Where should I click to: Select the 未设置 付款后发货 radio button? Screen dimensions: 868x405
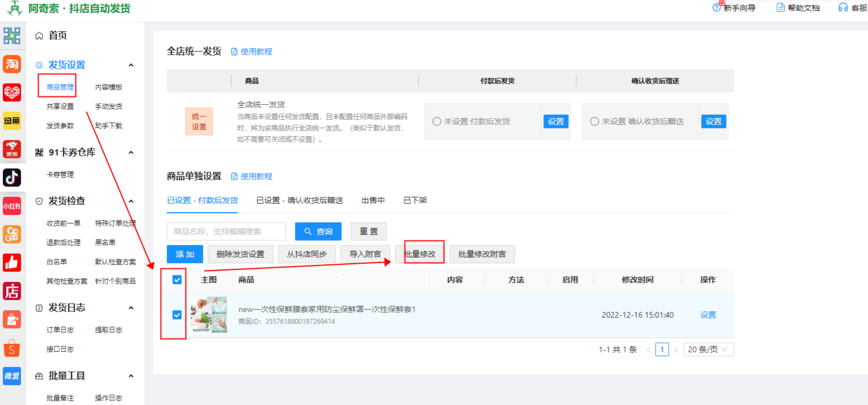[437, 121]
